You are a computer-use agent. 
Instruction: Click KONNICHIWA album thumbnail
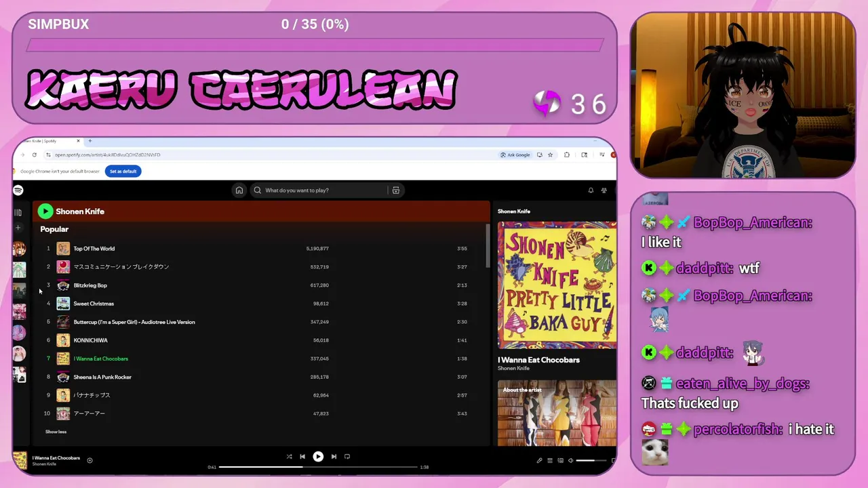point(63,340)
